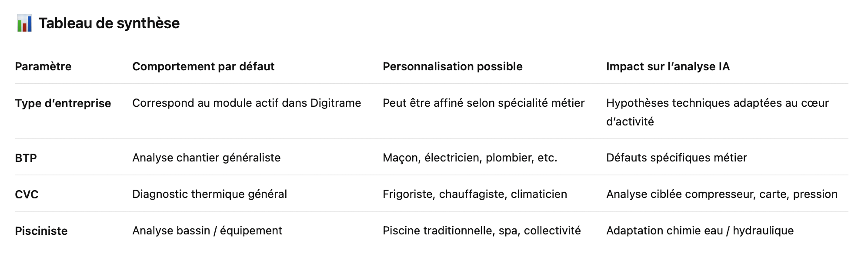Screen dimensions: 868x270
Task: Click the bar chart icon beside the title
Action: click(x=24, y=23)
